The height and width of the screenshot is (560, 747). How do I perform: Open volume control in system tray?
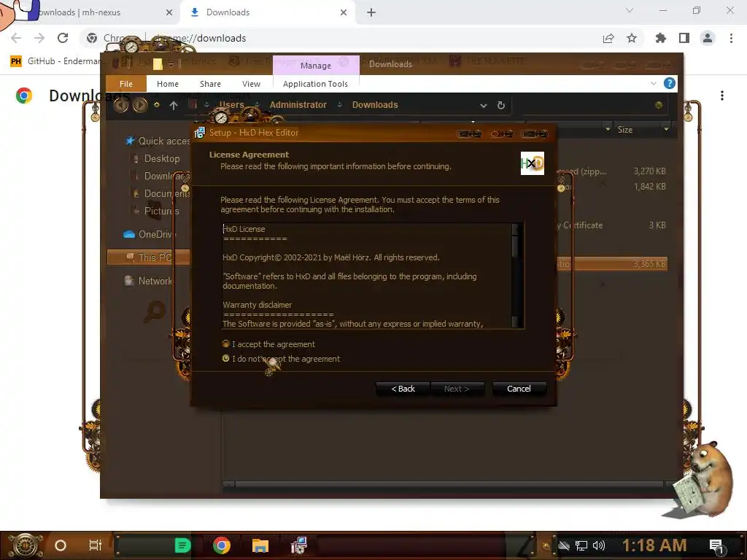tap(599, 545)
